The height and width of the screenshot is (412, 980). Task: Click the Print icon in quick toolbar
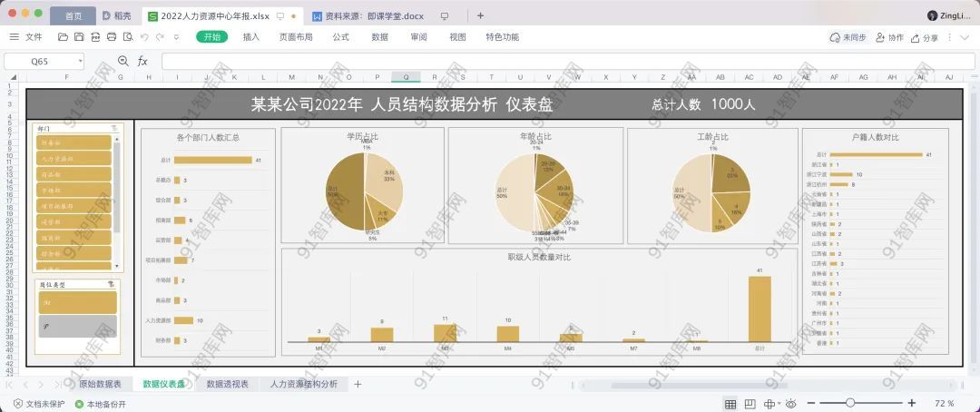111,37
